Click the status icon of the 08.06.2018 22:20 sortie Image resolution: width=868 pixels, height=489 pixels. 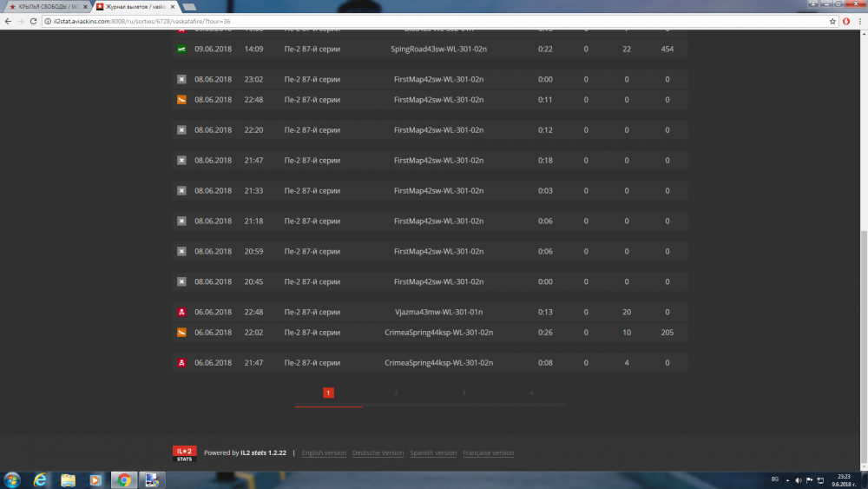tap(181, 129)
